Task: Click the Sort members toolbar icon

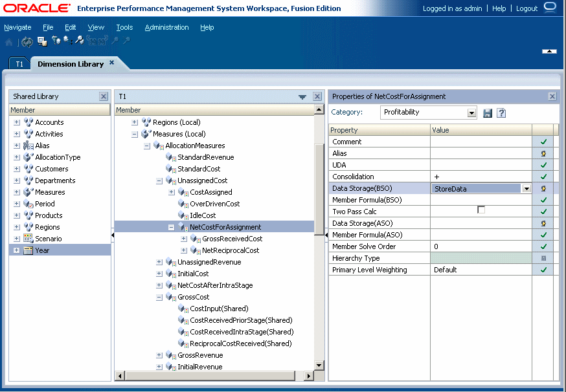Action: (x=68, y=40)
